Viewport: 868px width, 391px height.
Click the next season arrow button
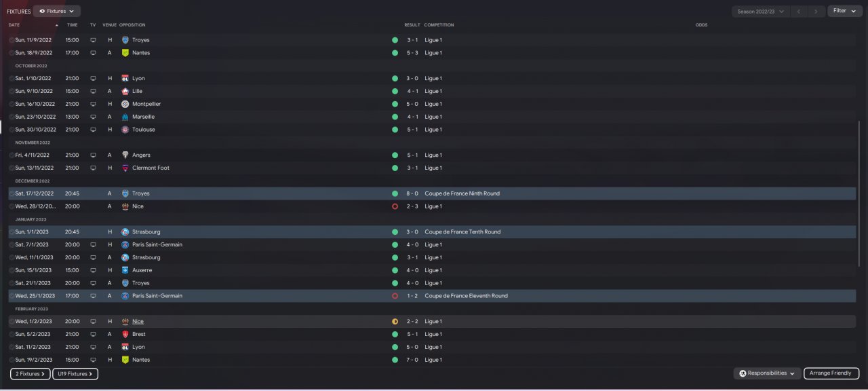tap(816, 12)
